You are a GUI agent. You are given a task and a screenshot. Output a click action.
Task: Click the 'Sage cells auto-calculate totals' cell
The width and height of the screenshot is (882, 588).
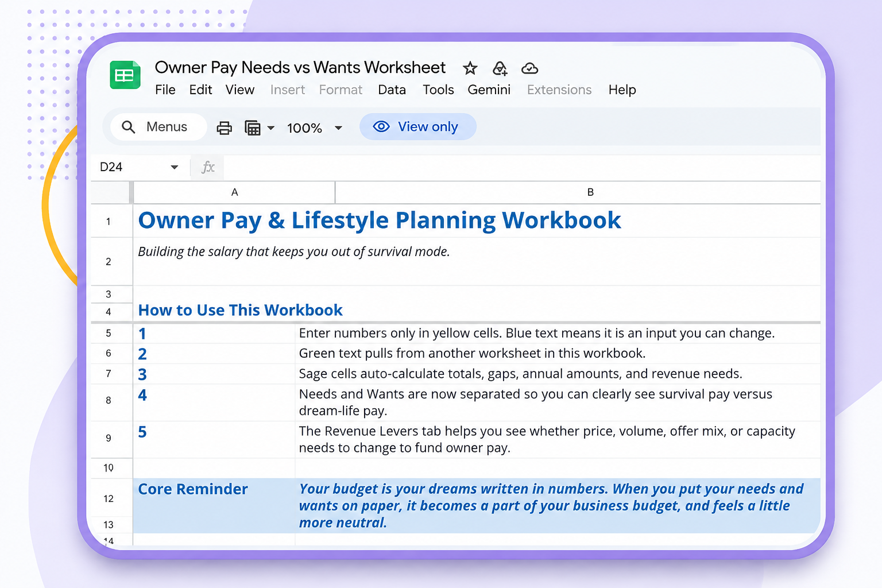(x=558, y=374)
